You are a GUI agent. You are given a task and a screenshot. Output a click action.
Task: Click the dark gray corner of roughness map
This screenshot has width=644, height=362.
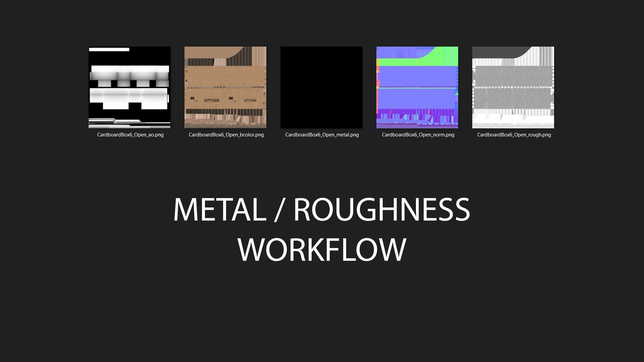tap(496, 52)
